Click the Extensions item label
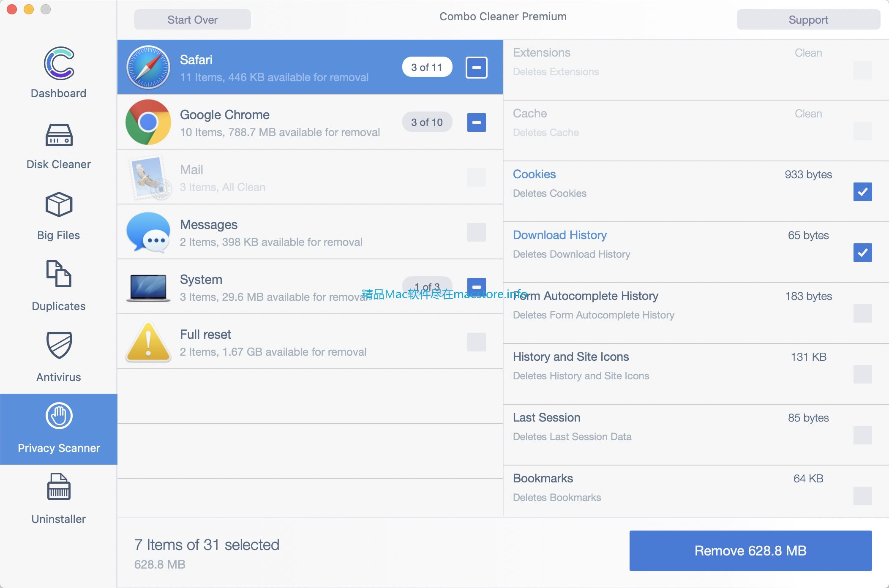This screenshot has height=588, width=889. pyautogui.click(x=542, y=52)
